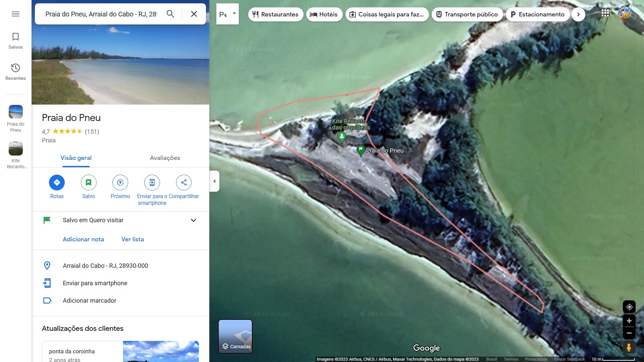The height and width of the screenshot is (362, 644).
Task: Click the Termos footer link
Action: [511, 359]
